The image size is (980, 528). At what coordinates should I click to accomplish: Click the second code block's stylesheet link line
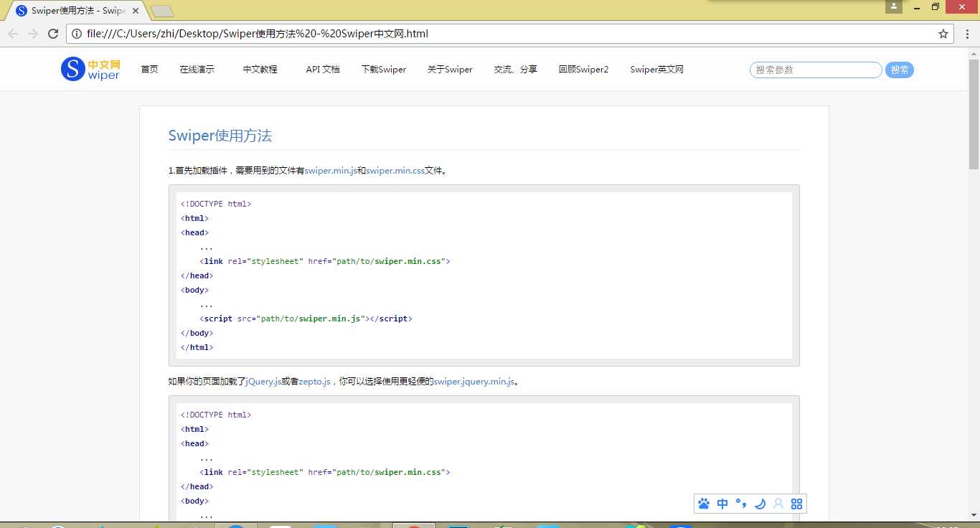coord(325,472)
